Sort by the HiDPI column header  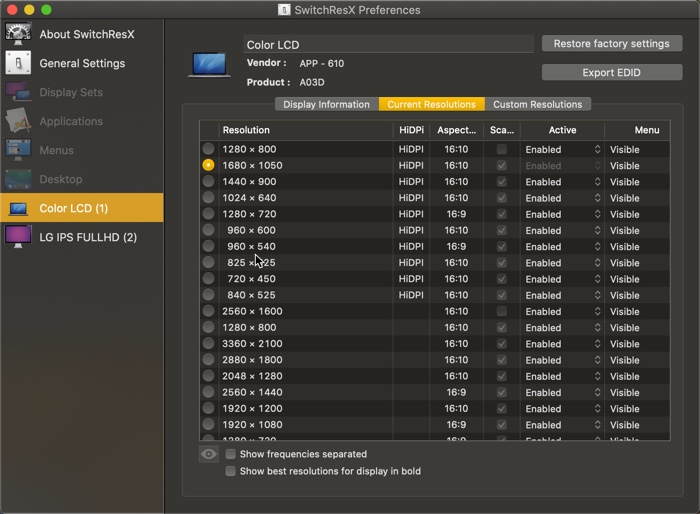coord(411,130)
